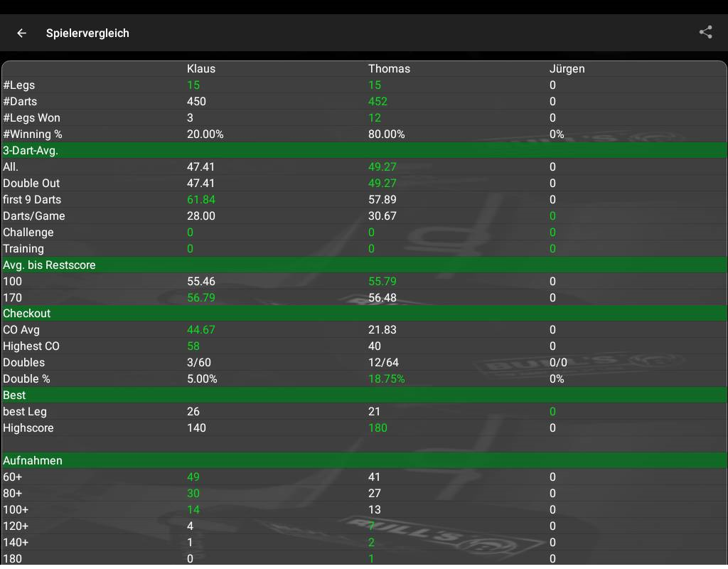
Task: Tap Thomas's Double % value 18.75%
Action: tap(386, 379)
